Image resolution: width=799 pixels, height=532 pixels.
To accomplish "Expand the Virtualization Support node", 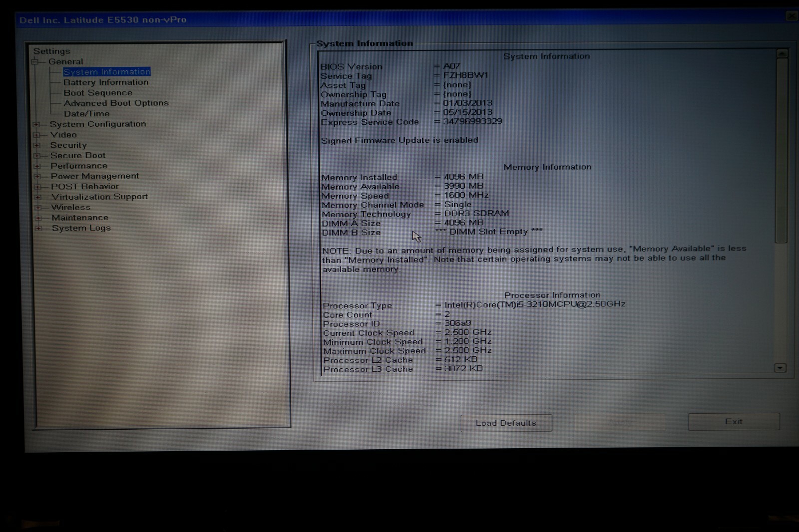I will (x=37, y=197).
